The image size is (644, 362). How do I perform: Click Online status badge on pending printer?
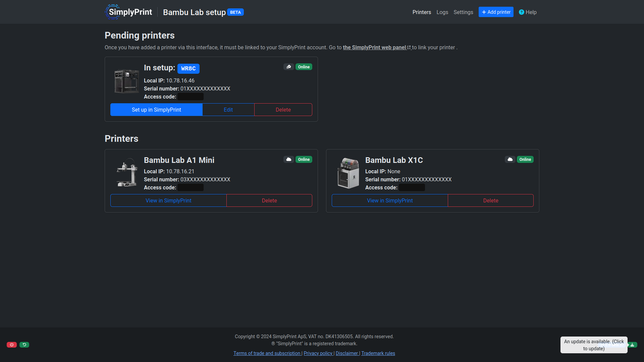(304, 67)
